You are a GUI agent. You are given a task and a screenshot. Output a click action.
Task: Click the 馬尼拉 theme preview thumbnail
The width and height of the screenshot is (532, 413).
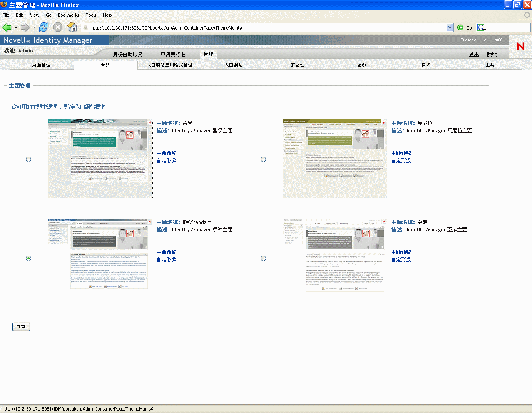click(x=335, y=159)
